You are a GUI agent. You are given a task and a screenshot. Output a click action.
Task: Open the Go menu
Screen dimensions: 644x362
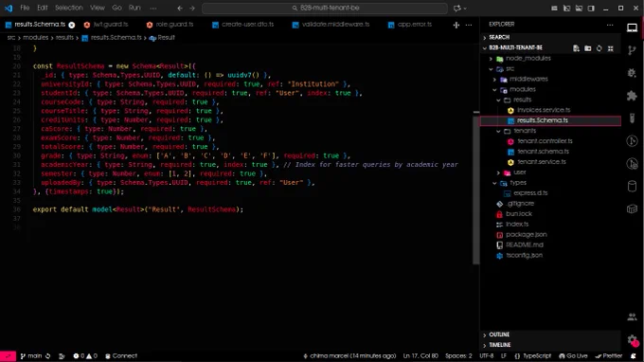point(116,8)
